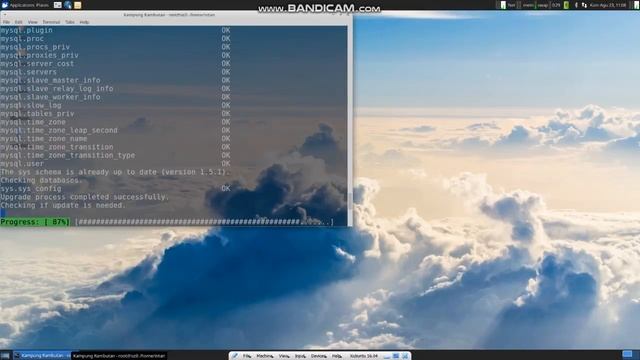The height and width of the screenshot is (360, 640).
Task: Click the 'mysql.servers' line
Action: click(29, 72)
